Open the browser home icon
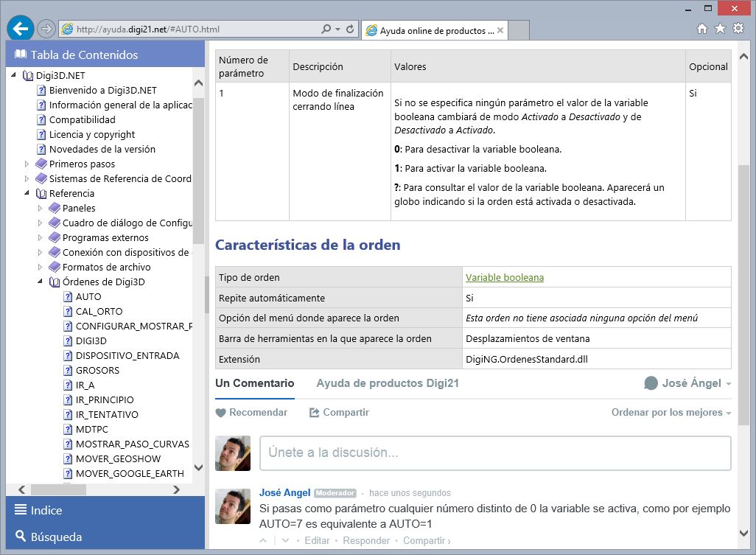Viewport: 756px width, 555px height. tap(702, 29)
